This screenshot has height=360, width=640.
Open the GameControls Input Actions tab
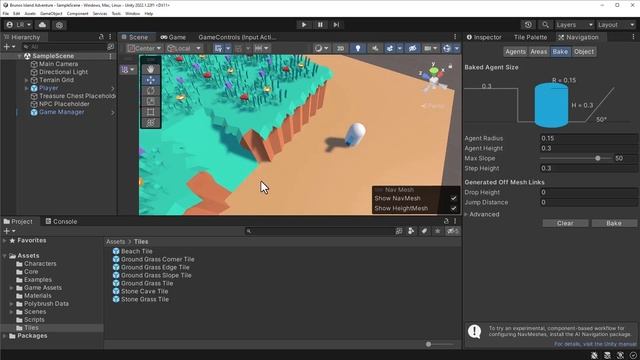click(237, 37)
